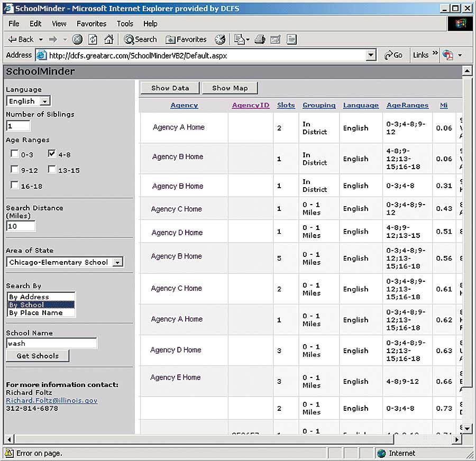The image size is (476, 461).
Task: Go to Home page icon
Action: (x=108, y=40)
